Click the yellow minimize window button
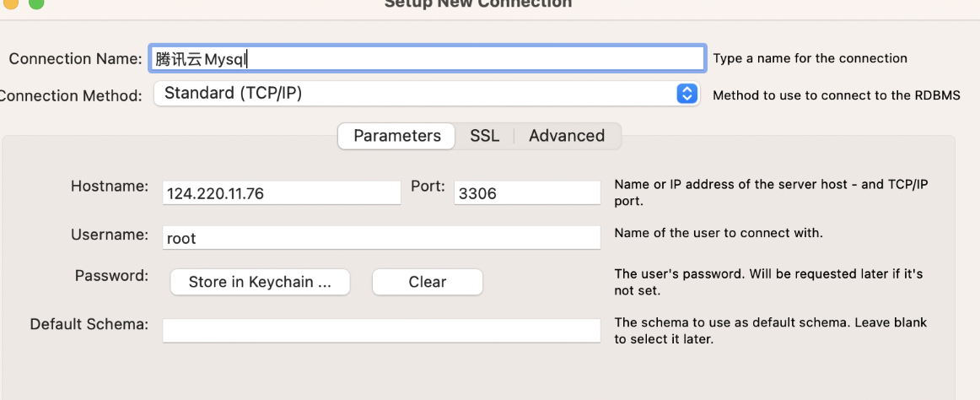 (11, 3)
